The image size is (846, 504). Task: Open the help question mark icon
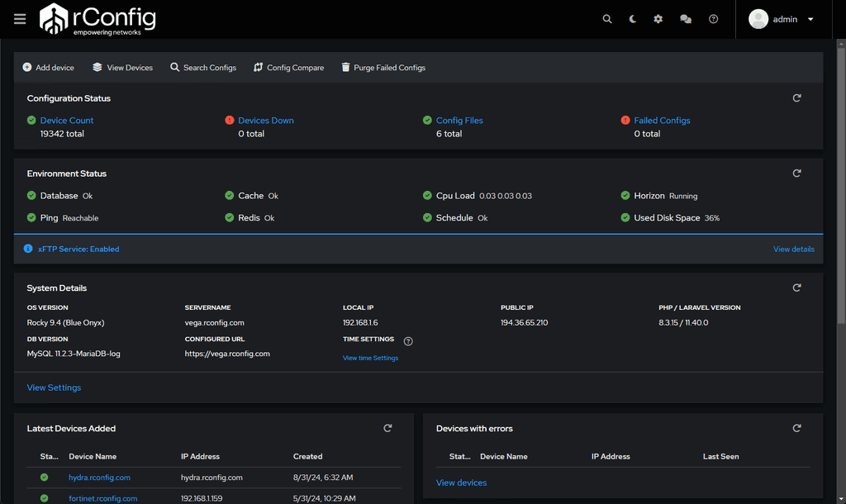pyautogui.click(x=713, y=18)
